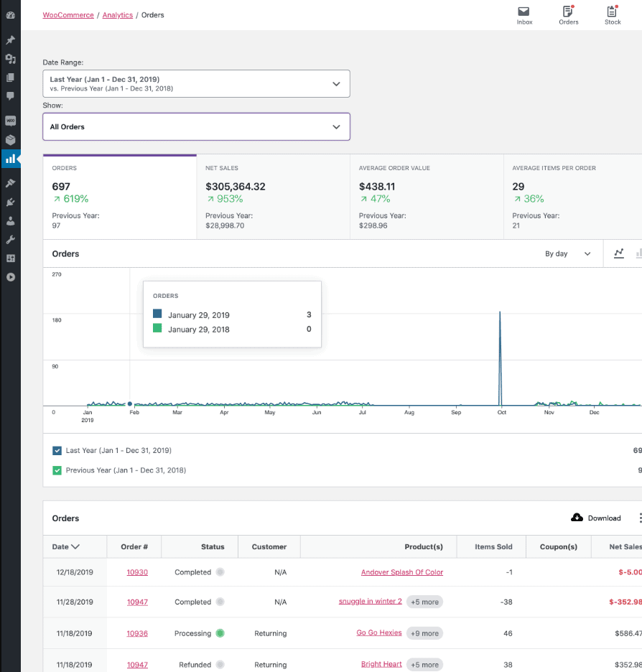Click the Customer column header
Screen dimensions: 642x672
coord(269,546)
